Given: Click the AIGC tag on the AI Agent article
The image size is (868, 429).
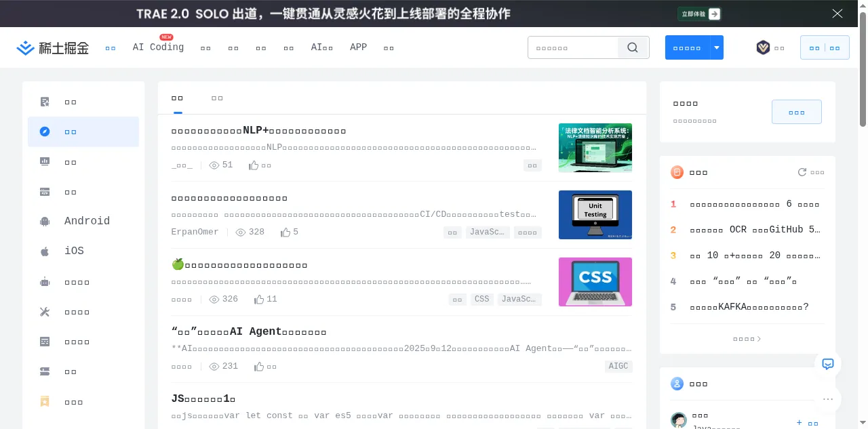Looking at the screenshot, I should click(x=618, y=366).
